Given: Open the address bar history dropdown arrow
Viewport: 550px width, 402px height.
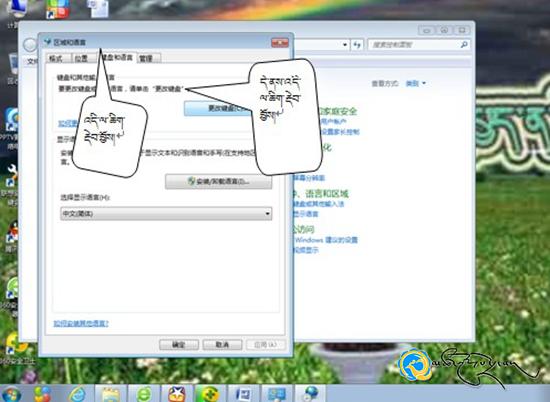Looking at the screenshot, I should click(345, 45).
